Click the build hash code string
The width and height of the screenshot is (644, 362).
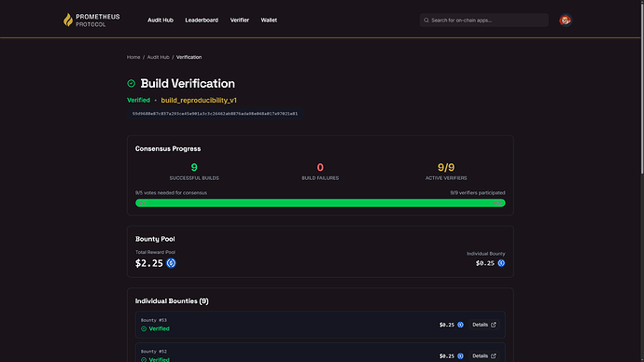click(x=215, y=114)
